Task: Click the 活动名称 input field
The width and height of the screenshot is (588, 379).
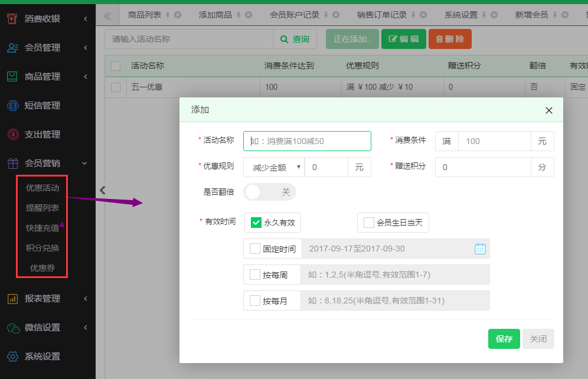Action: click(x=307, y=141)
